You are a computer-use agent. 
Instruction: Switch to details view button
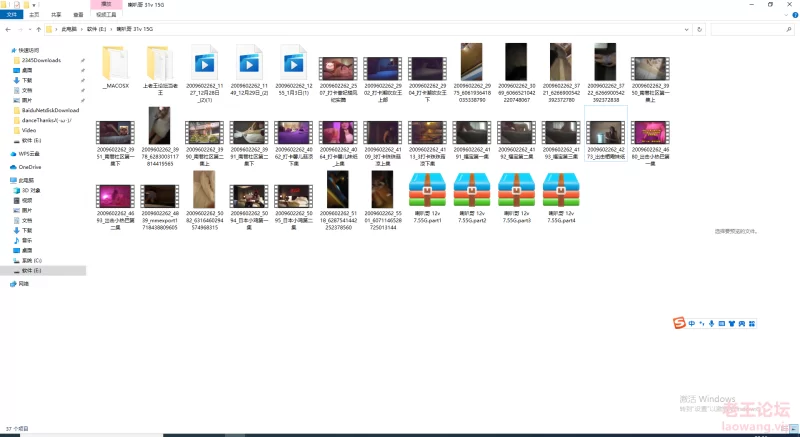[x=785, y=429]
